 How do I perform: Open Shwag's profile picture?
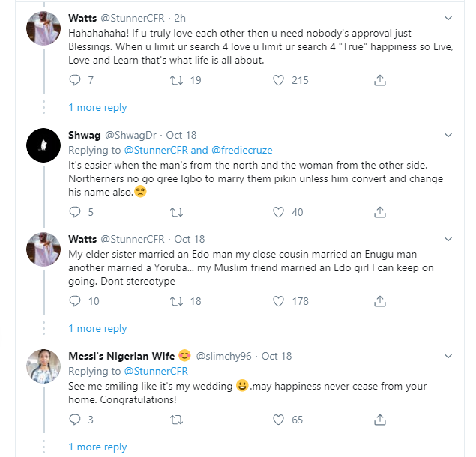point(43,145)
